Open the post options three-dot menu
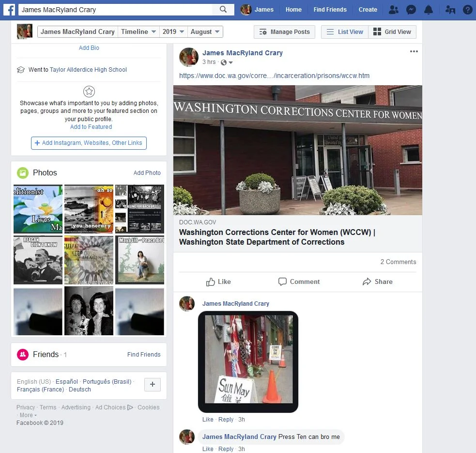The width and height of the screenshot is (476, 453). [414, 51]
